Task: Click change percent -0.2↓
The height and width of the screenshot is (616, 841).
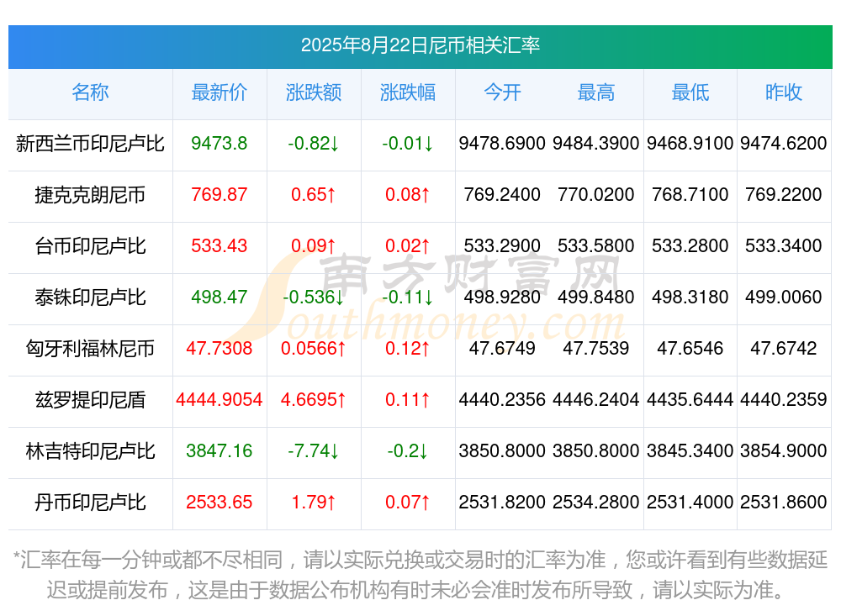Action: [408, 450]
